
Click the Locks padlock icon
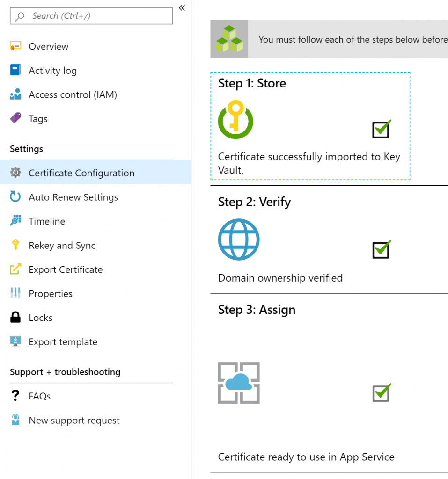[x=15, y=318]
